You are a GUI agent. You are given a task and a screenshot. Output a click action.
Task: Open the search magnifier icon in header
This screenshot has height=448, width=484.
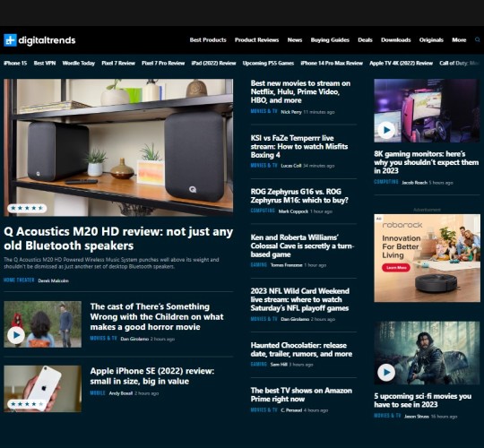click(477, 39)
